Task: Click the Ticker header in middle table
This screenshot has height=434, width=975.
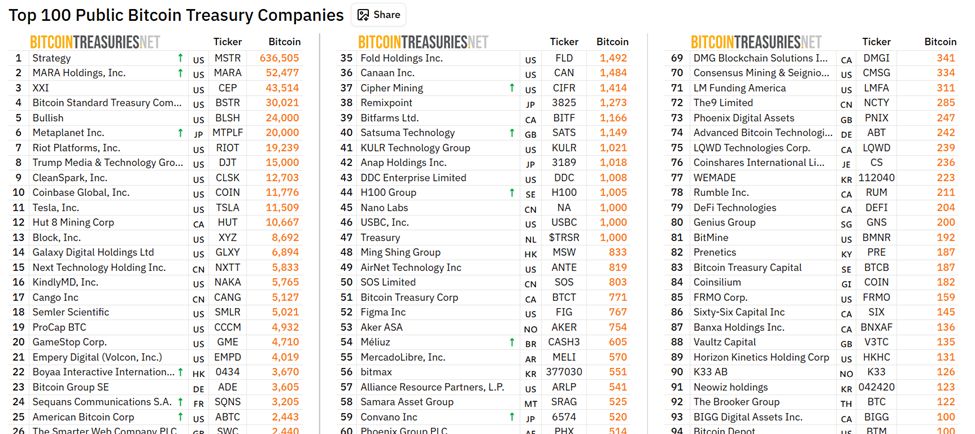Action: (x=565, y=42)
